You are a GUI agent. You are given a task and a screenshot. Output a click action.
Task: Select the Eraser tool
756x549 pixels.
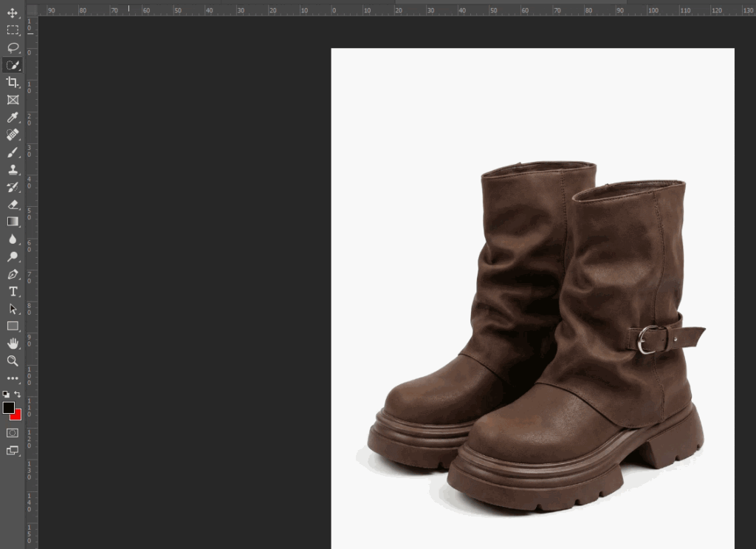[x=12, y=205]
